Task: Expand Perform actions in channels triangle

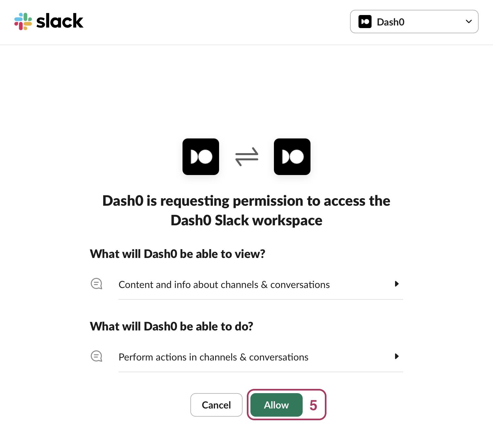Action: coord(397,356)
